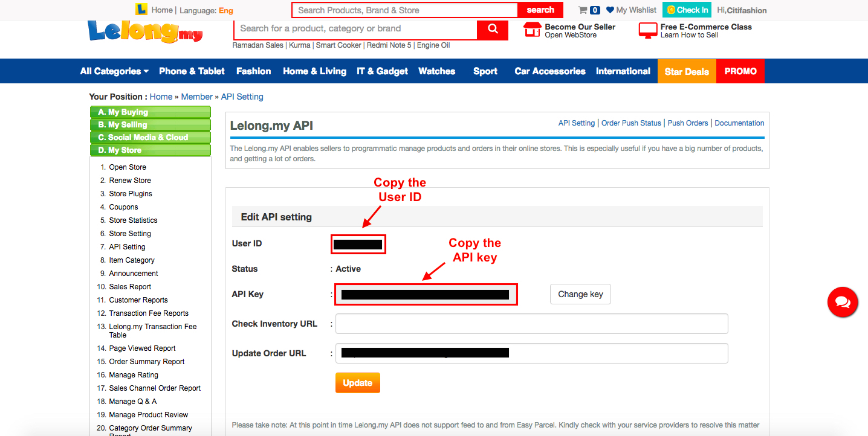Open Customer Reports
Viewport: 868px width, 436px height.
(x=138, y=300)
